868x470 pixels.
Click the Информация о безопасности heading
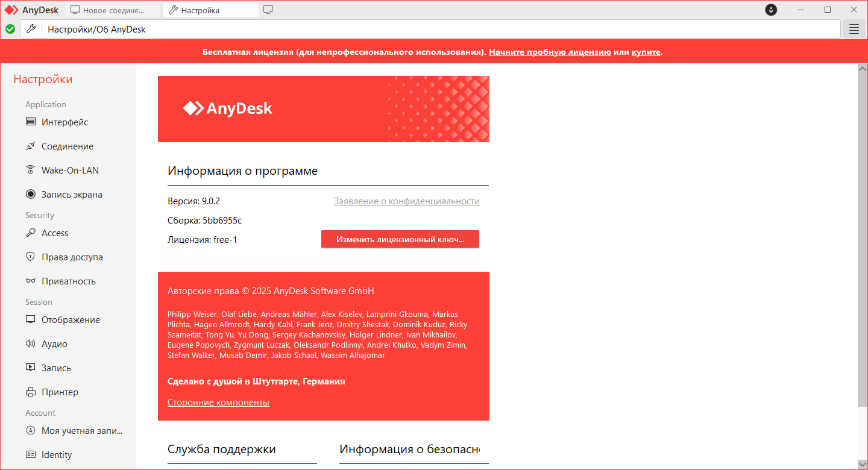click(x=410, y=449)
